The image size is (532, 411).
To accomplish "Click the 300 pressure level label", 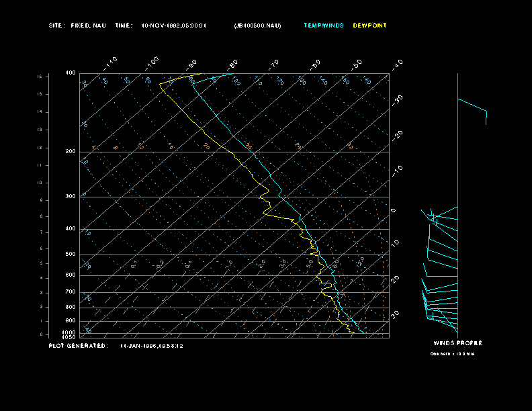I will tap(70, 197).
